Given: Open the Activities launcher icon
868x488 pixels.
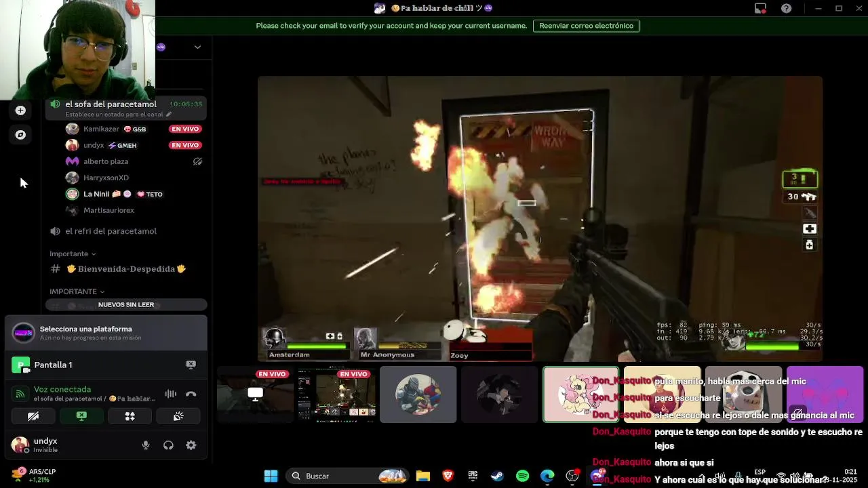Looking at the screenshot, I should (130, 416).
